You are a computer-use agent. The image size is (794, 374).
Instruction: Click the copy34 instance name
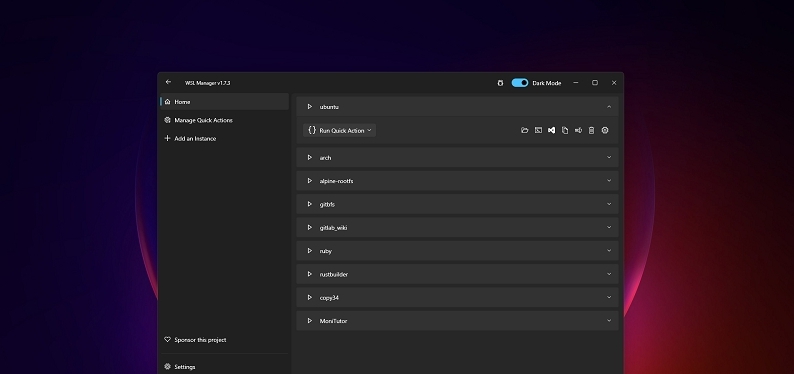click(x=329, y=298)
